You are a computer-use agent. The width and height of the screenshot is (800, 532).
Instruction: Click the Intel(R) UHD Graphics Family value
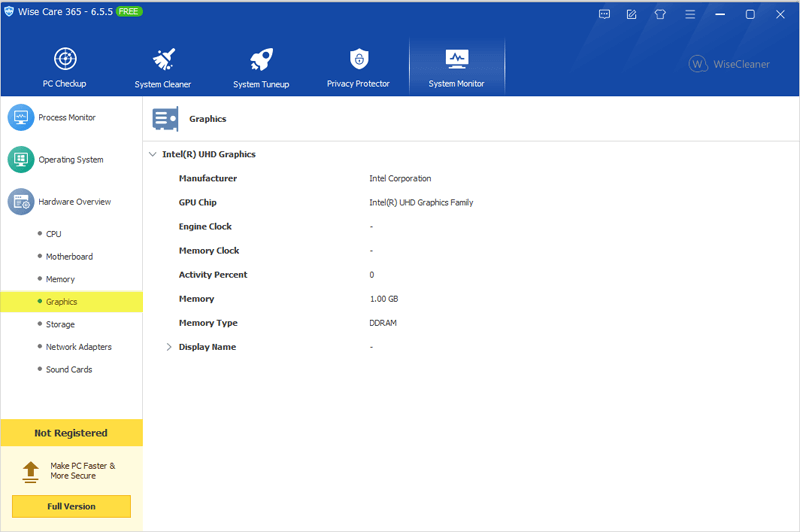click(x=421, y=202)
